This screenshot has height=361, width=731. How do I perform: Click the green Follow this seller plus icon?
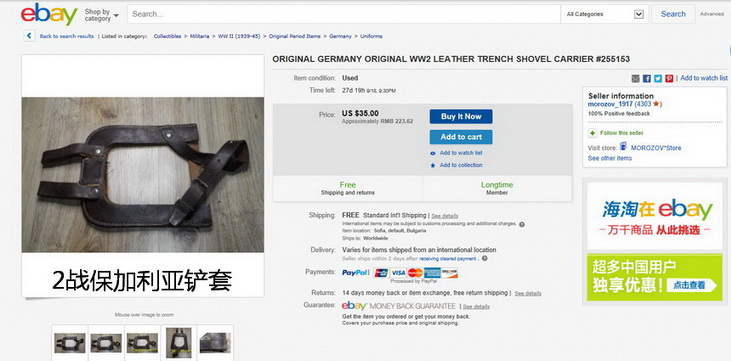pyautogui.click(x=592, y=133)
